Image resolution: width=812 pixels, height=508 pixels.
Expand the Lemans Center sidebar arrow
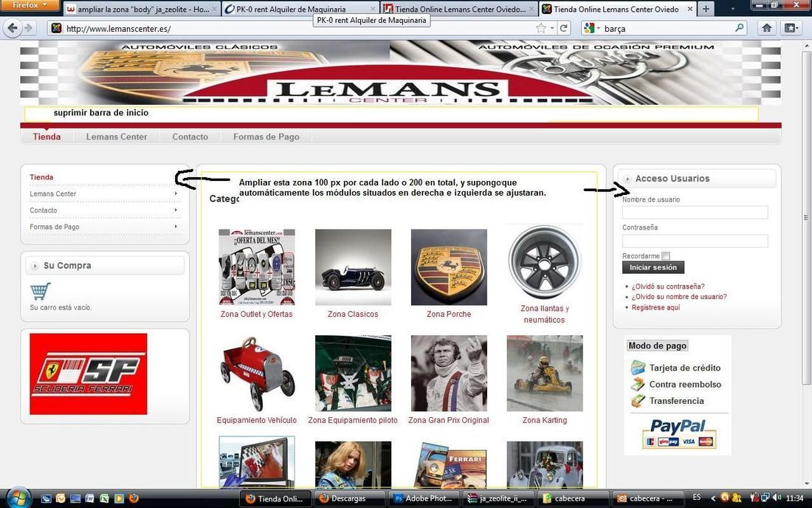(176, 193)
